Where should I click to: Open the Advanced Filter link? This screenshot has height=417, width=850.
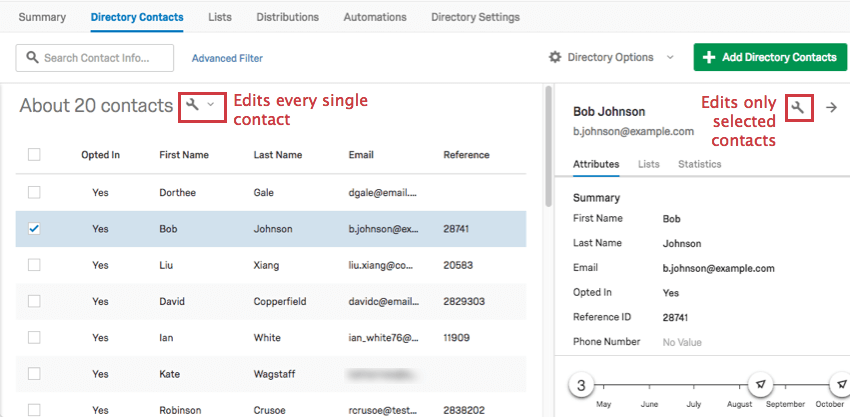click(227, 58)
